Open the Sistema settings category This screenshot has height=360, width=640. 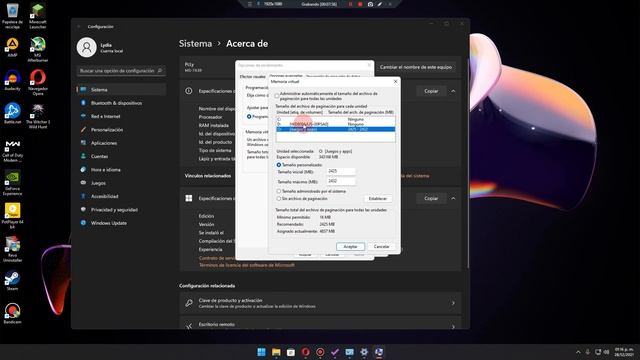(121, 89)
